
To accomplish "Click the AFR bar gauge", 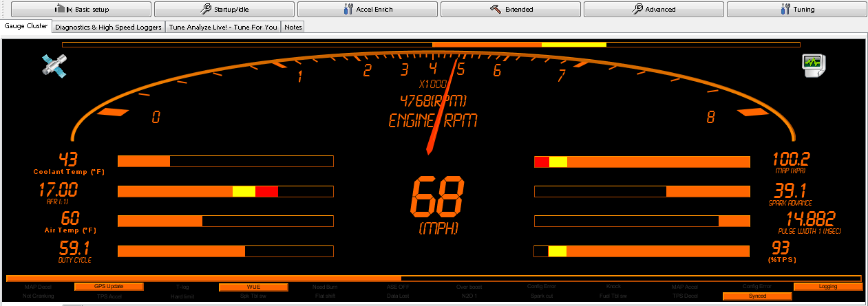I will (225, 191).
